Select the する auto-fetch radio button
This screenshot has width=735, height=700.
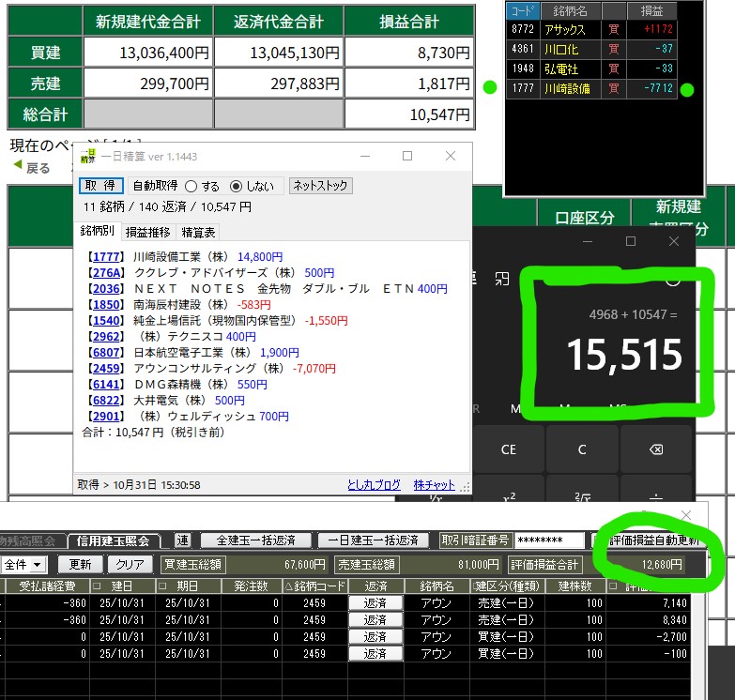[191, 186]
